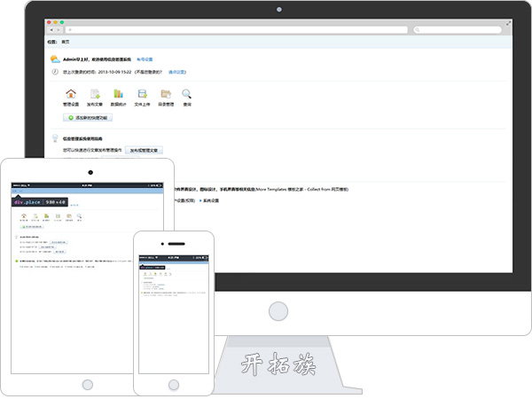Open the 网页模板 link in the footer
Image resolution: width=532 pixels, height=399 pixels.
click(x=339, y=190)
